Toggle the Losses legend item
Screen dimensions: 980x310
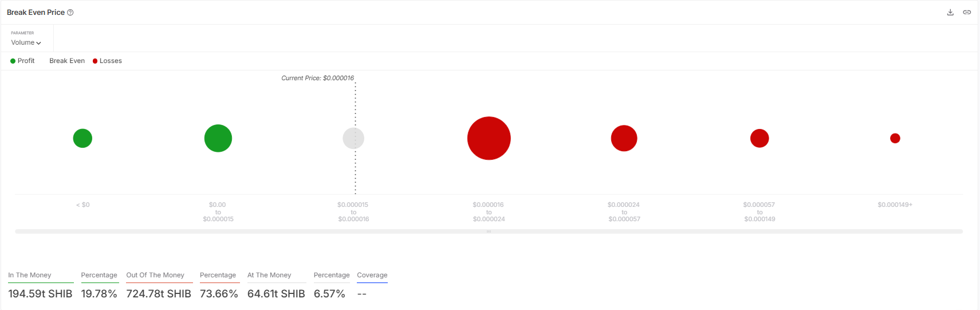[x=107, y=61]
